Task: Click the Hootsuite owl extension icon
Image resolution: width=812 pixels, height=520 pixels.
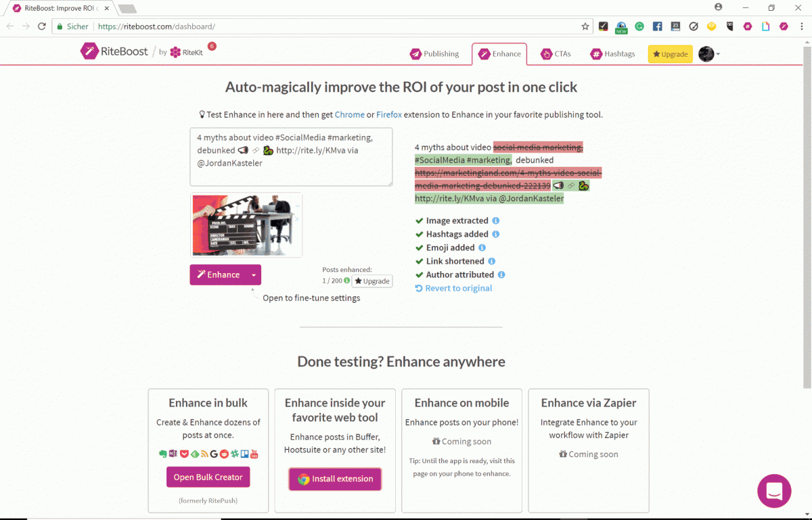Action: pyautogui.click(x=729, y=26)
